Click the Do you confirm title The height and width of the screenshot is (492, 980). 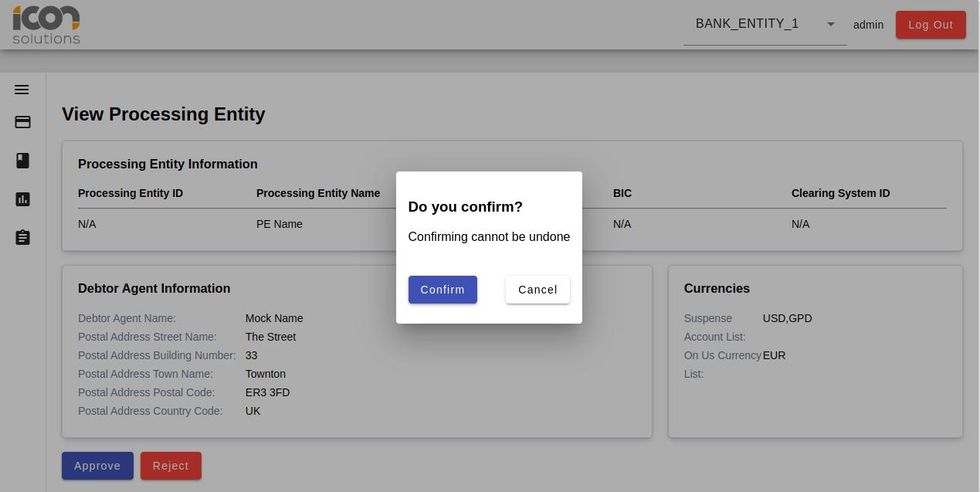(465, 207)
